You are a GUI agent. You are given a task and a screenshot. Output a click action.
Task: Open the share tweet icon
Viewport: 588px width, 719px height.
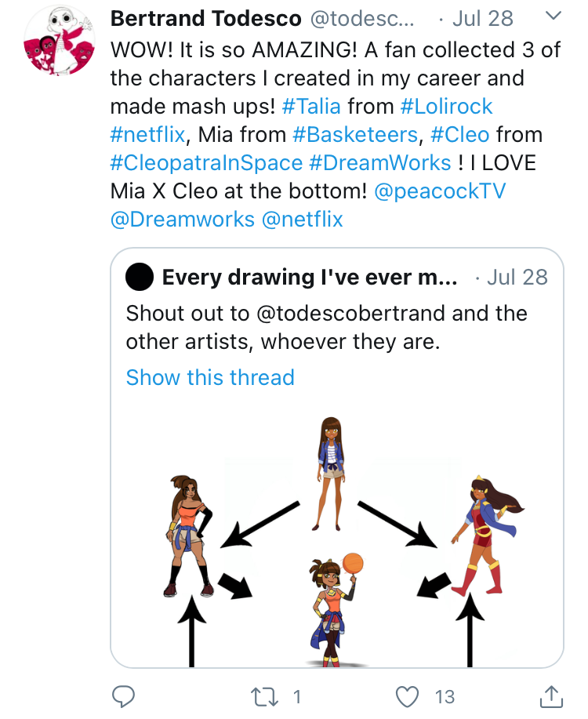click(551, 695)
